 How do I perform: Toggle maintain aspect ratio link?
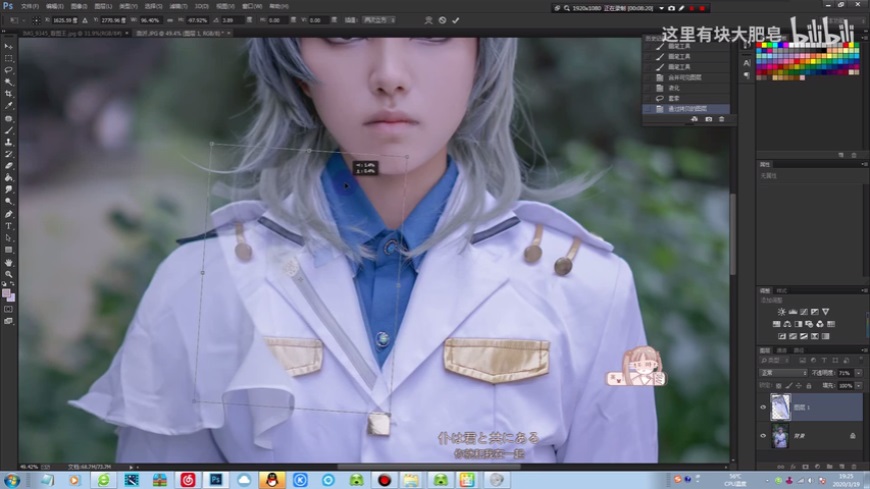[170, 20]
